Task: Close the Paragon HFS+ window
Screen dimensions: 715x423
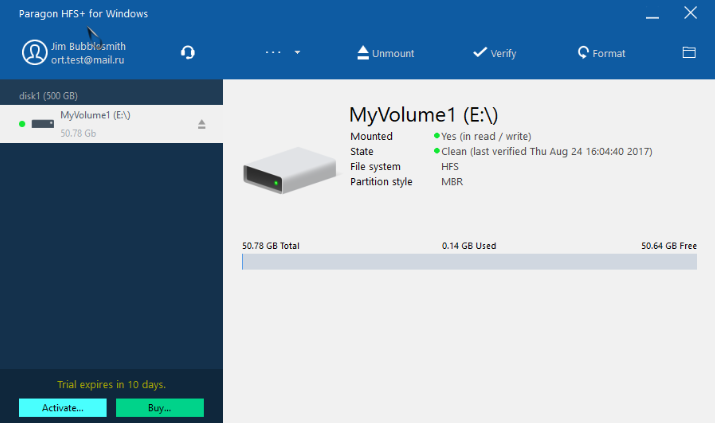Action: [x=690, y=13]
